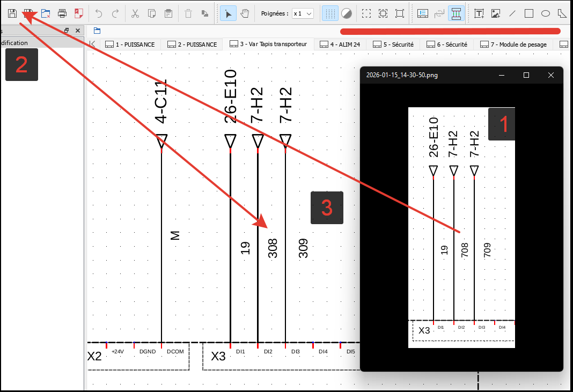Open the 7 - Module de pesage tab
Image resolution: width=573 pixels, height=392 pixels.
pos(513,45)
